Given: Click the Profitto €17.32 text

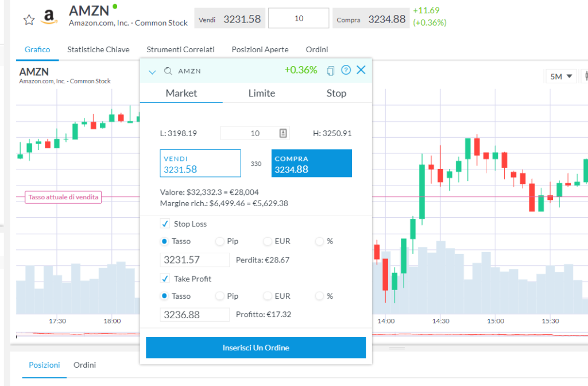Looking at the screenshot, I should (263, 314).
